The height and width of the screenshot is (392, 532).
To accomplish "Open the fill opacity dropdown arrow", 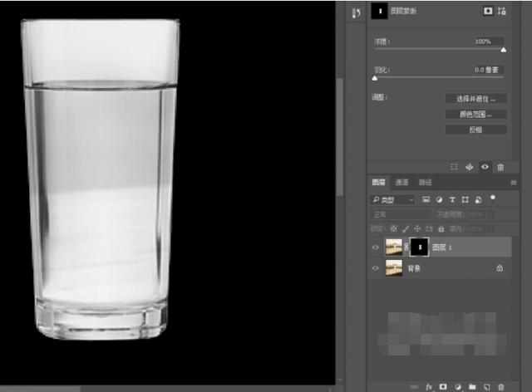I will pyautogui.click(x=490, y=229).
